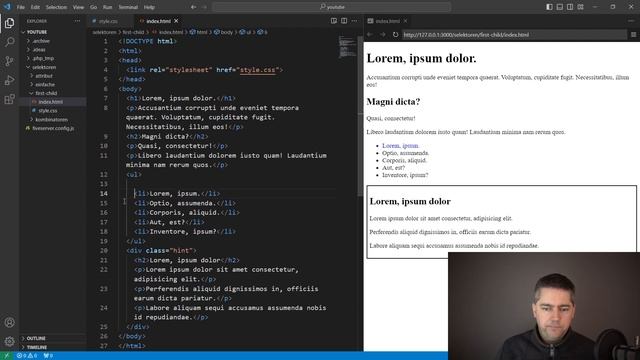Open more actions in preview editor group
Screen dimensions: 640x360
pyautogui.click(x=631, y=21)
